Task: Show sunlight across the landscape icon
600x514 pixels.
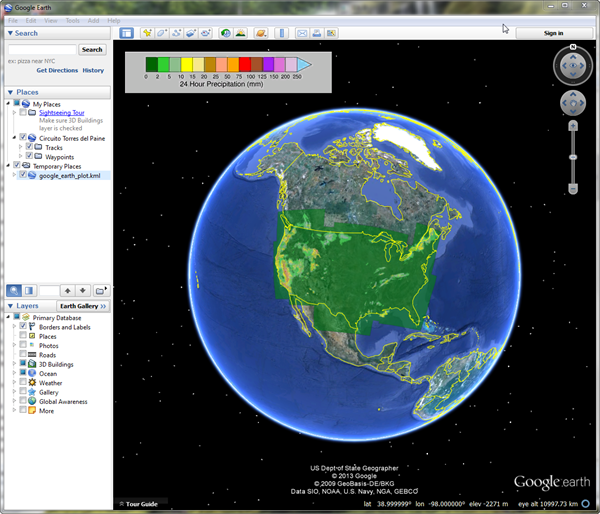Action: (x=240, y=33)
